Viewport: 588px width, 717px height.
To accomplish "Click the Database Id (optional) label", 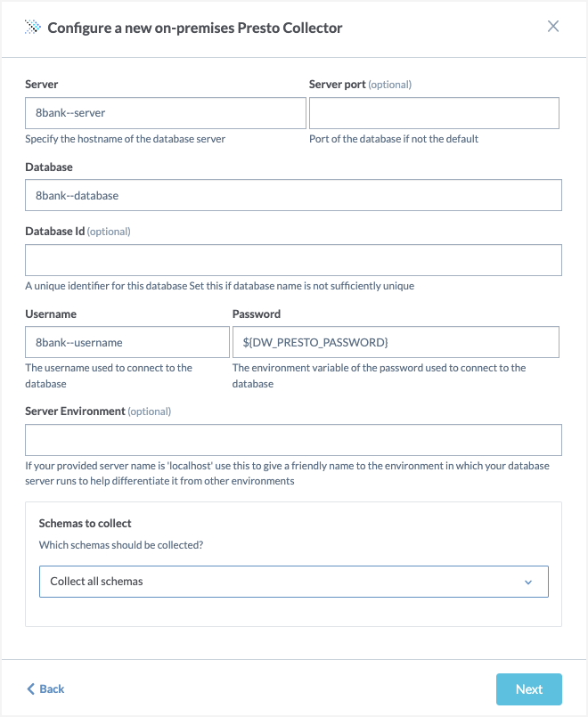I will tap(78, 232).
